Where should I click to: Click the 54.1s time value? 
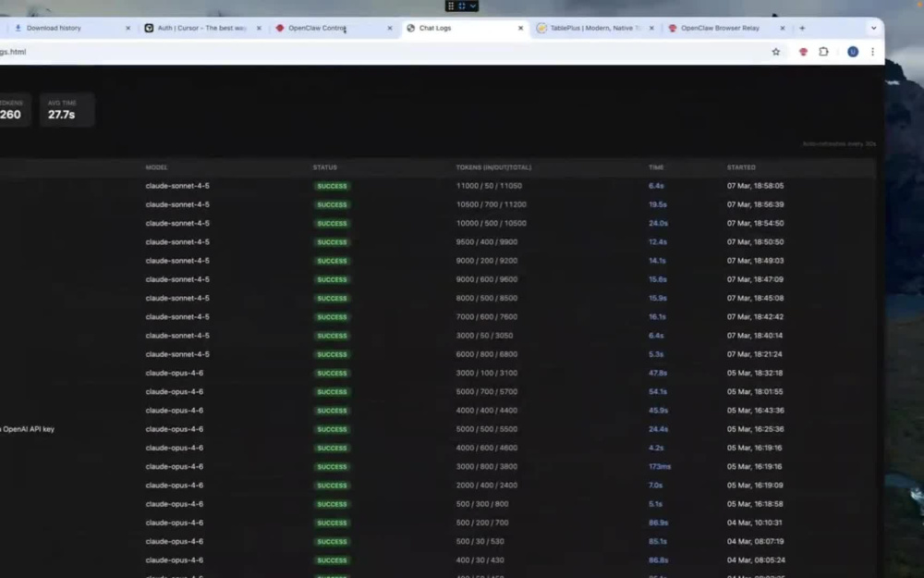click(658, 391)
